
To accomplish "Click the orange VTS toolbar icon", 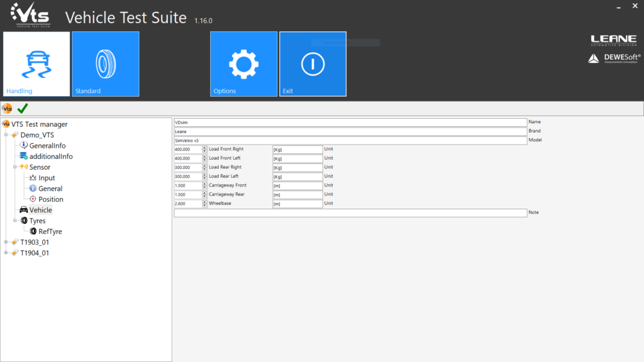I will 8,109.
